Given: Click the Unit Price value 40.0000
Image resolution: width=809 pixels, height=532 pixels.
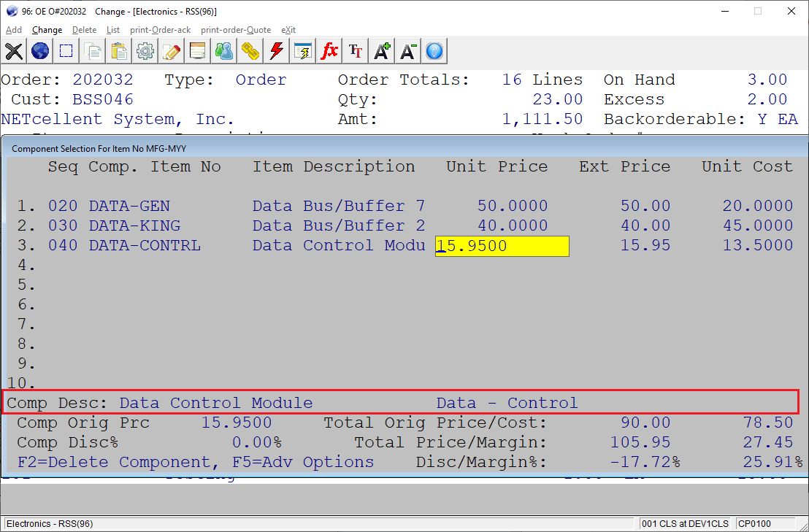Looking at the screenshot, I should [x=513, y=225].
